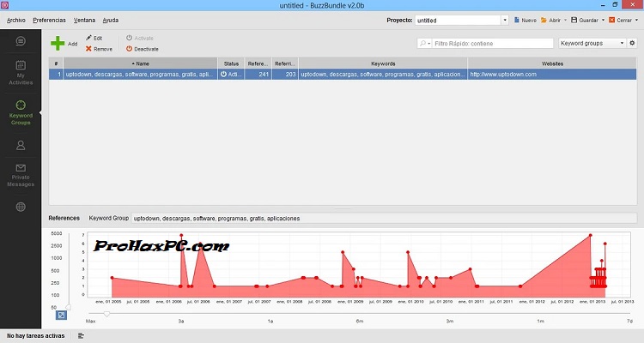Screen dimensions: 644x343
Task: Click the greyed Activate button
Action: click(x=140, y=38)
